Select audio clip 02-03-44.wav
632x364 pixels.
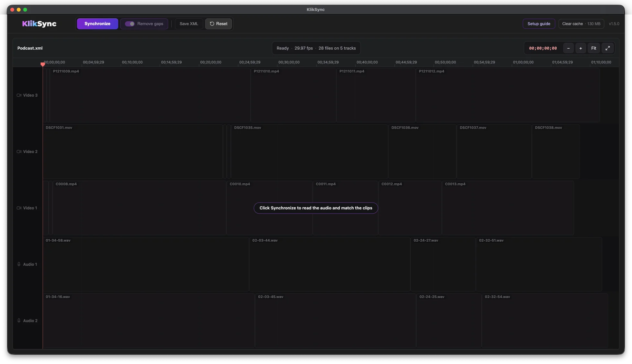[330, 264]
